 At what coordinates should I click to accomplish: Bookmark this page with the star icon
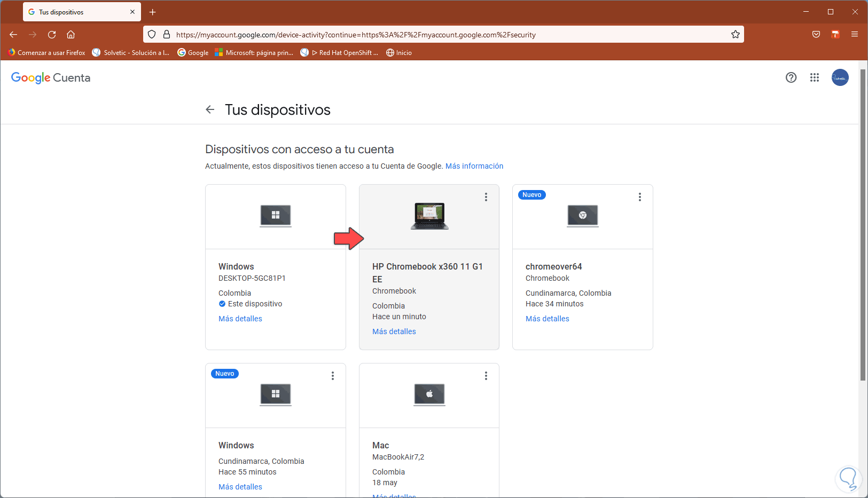coord(736,35)
